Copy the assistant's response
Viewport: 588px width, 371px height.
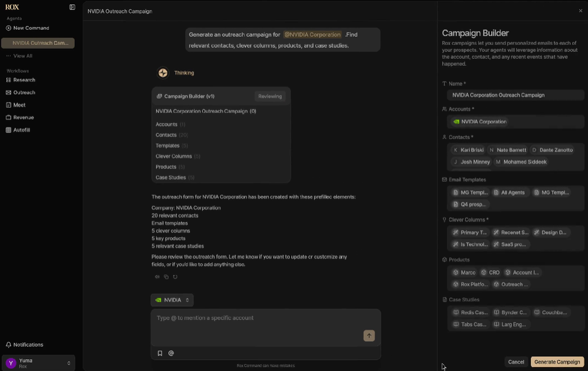pyautogui.click(x=166, y=276)
